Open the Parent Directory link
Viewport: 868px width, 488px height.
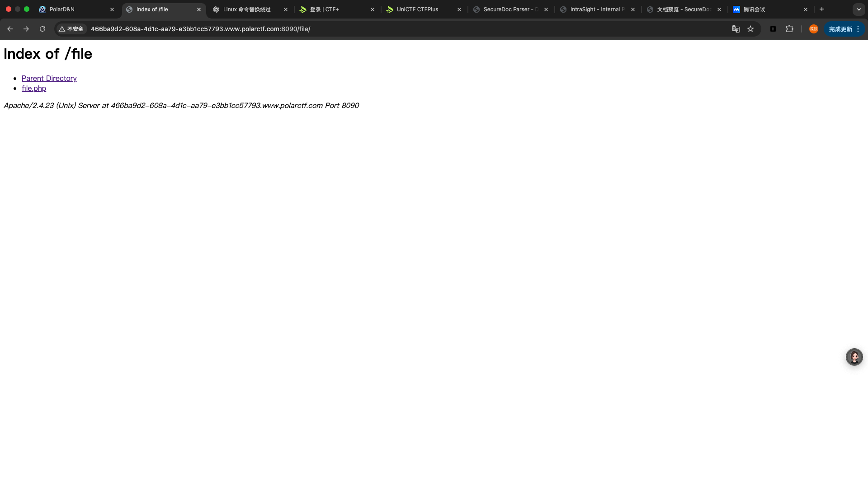(49, 78)
